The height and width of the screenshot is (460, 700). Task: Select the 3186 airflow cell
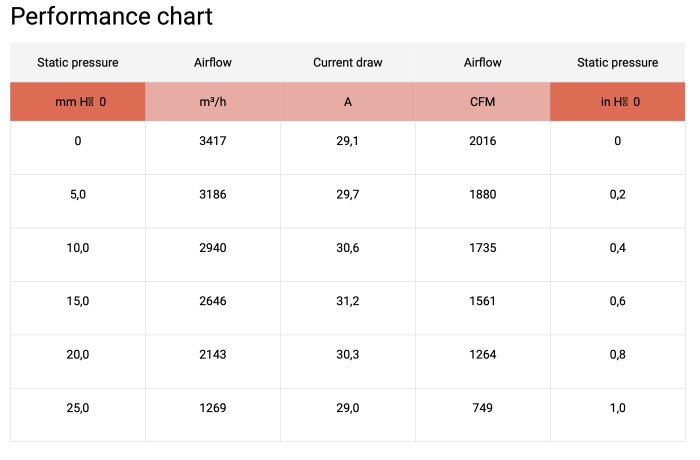click(x=213, y=194)
